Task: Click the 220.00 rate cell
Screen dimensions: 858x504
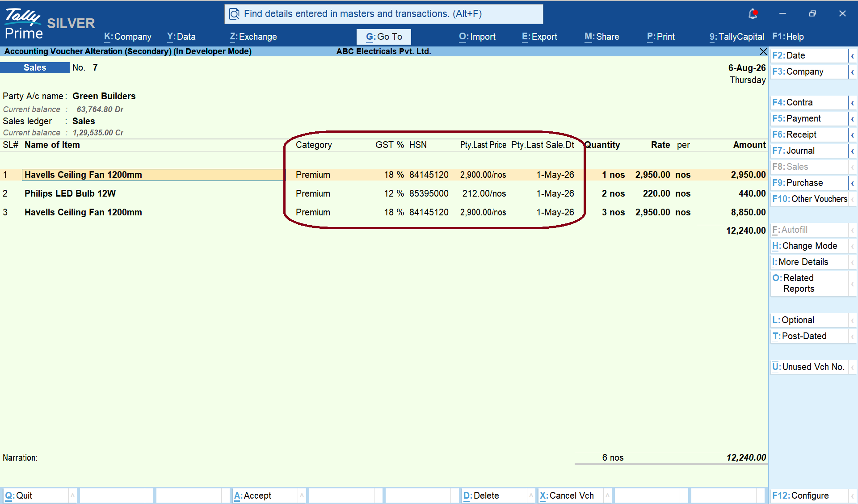Action: [x=656, y=194]
